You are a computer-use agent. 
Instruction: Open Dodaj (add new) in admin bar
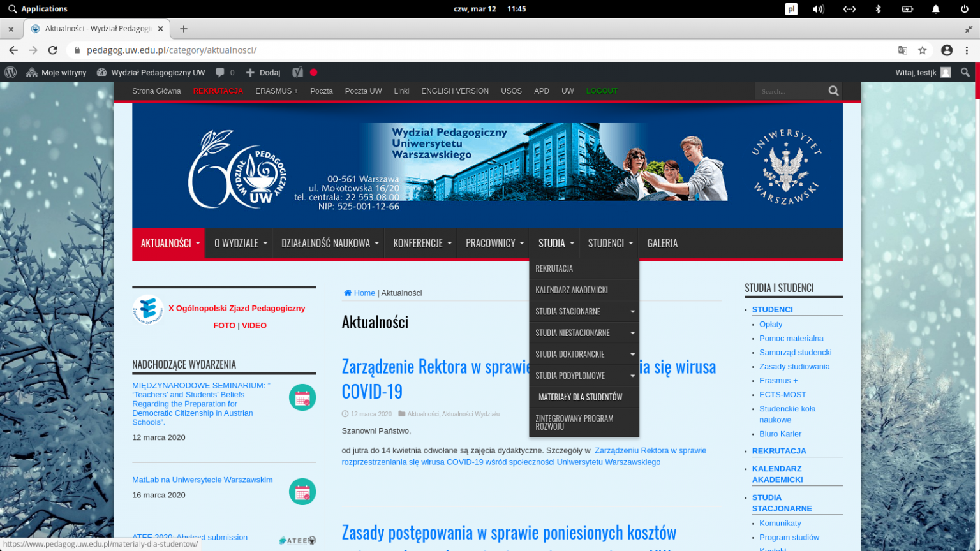pyautogui.click(x=263, y=73)
